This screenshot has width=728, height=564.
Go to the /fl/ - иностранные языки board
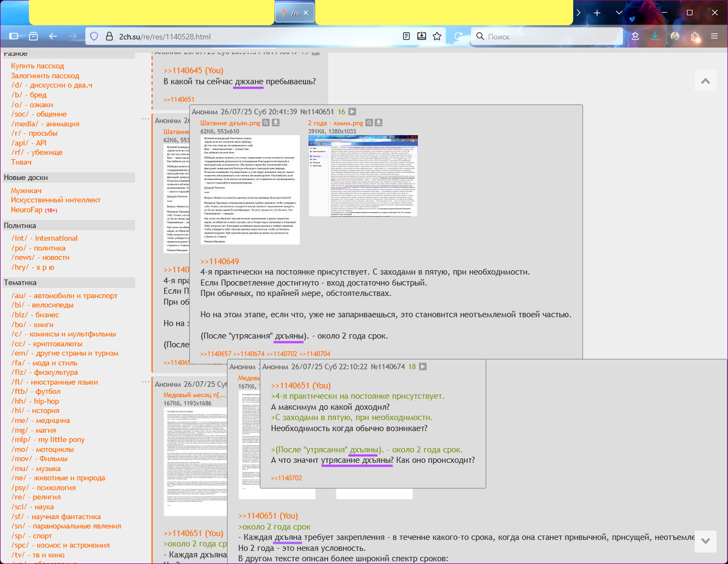[55, 382]
